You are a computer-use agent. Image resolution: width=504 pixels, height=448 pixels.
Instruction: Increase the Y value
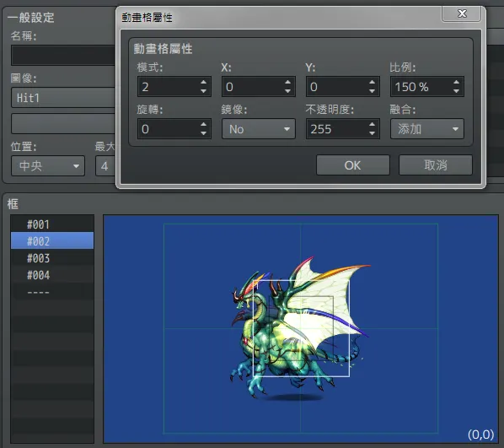(x=372, y=82)
